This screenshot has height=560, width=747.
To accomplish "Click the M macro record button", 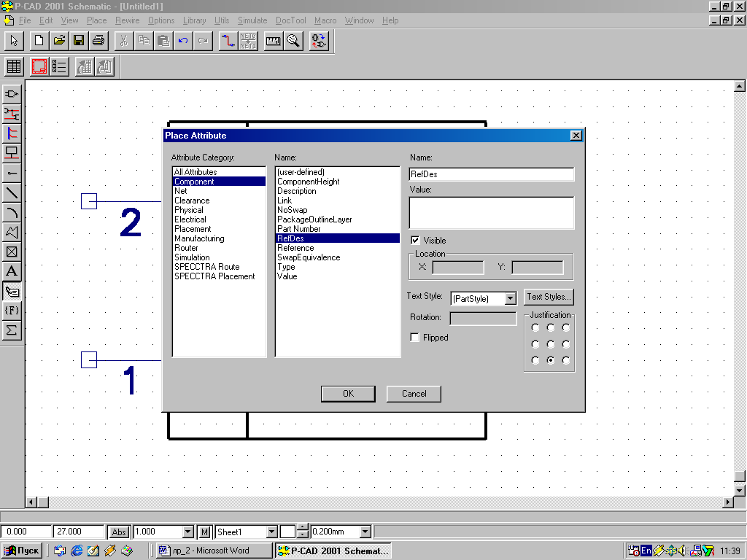I will tap(204, 532).
